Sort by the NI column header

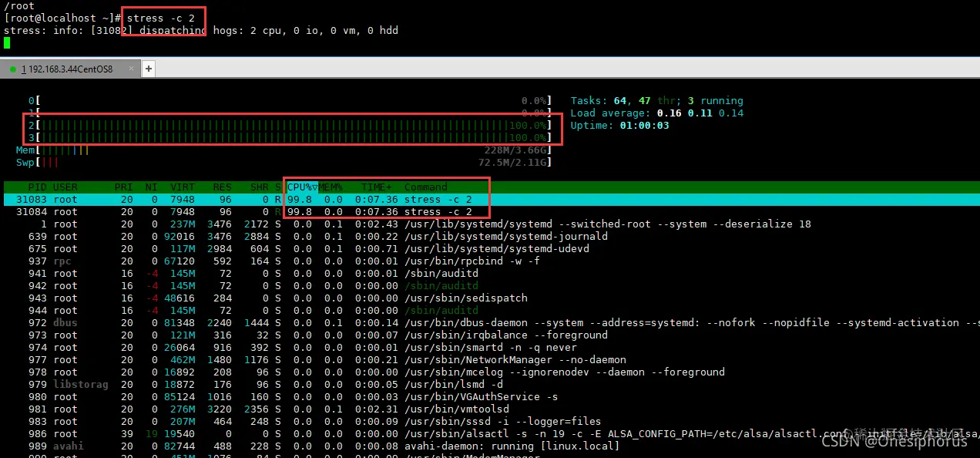point(151,187)
